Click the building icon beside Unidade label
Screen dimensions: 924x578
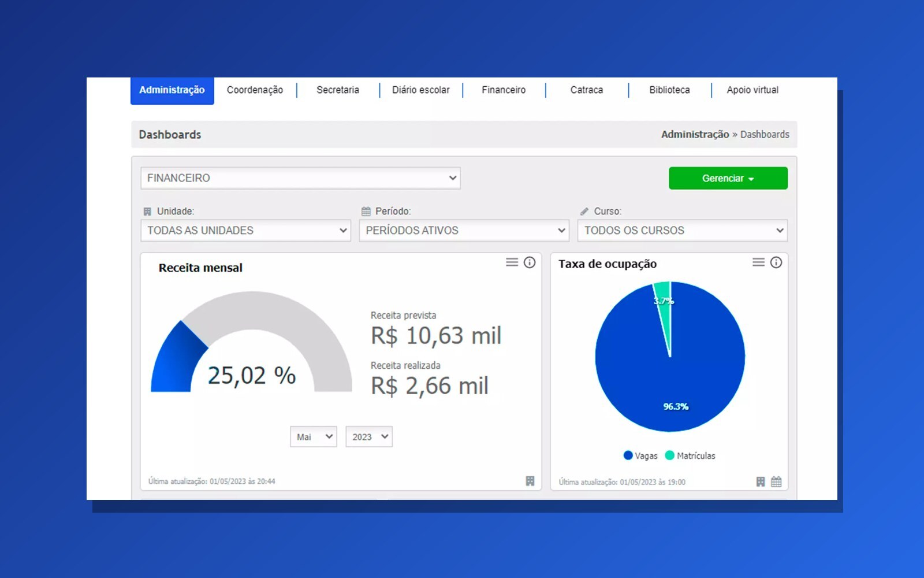[x=147, y=212]
